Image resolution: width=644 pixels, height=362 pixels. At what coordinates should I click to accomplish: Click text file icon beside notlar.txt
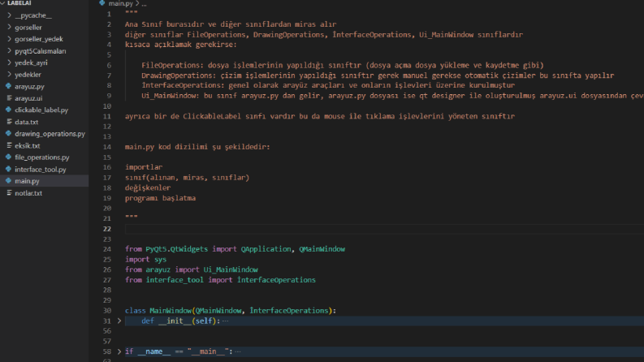9,193
